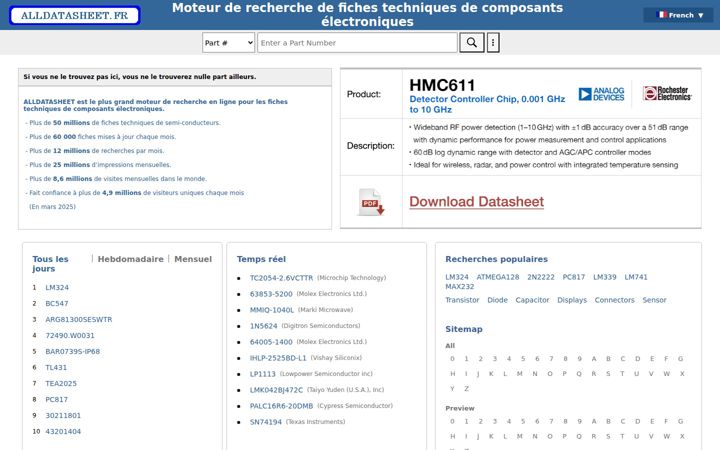Click the magnifying glass search button
Screen dimensions: 720x450
[472, 43]
